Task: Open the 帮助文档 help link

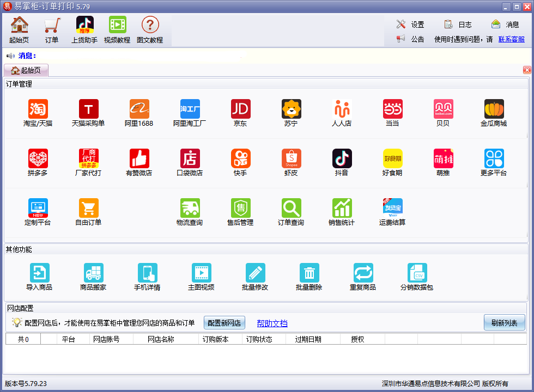Action: point(272,323)
